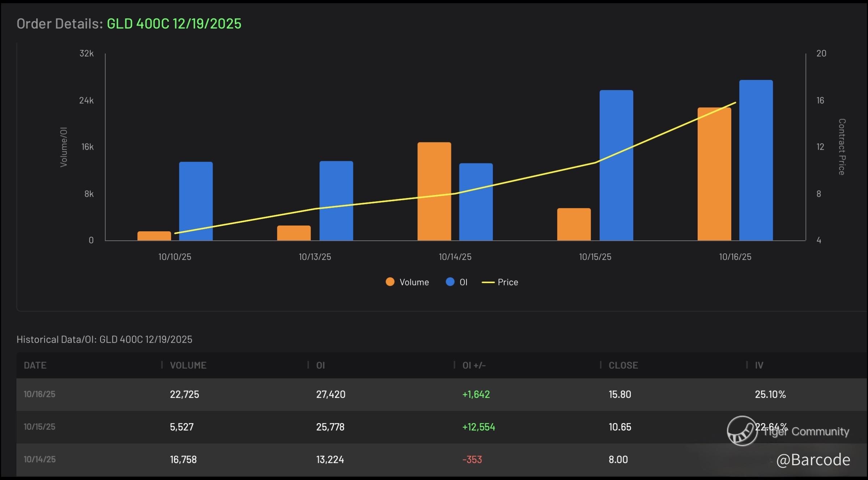The image size is (868, 480).
Task: Click the IV column header
Action: [x=759, y=365]
